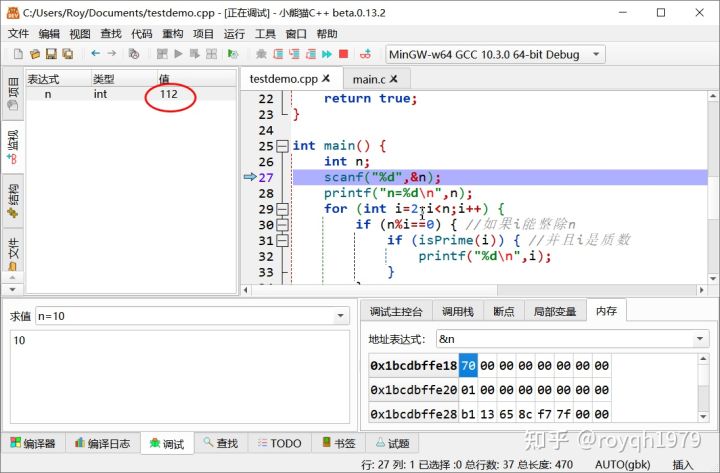Open the 结构 structure side panel

tap(13, 201)
